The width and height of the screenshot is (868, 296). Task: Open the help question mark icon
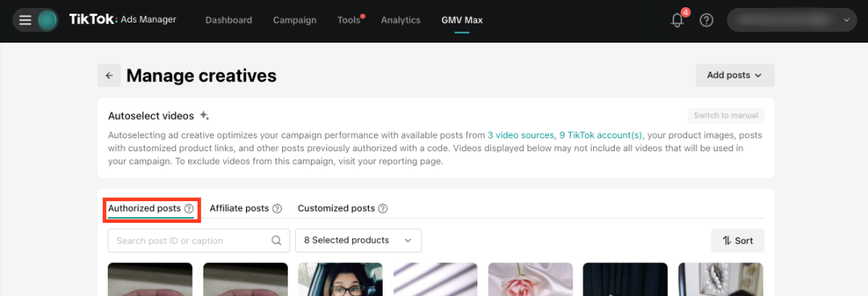(706, 20)
